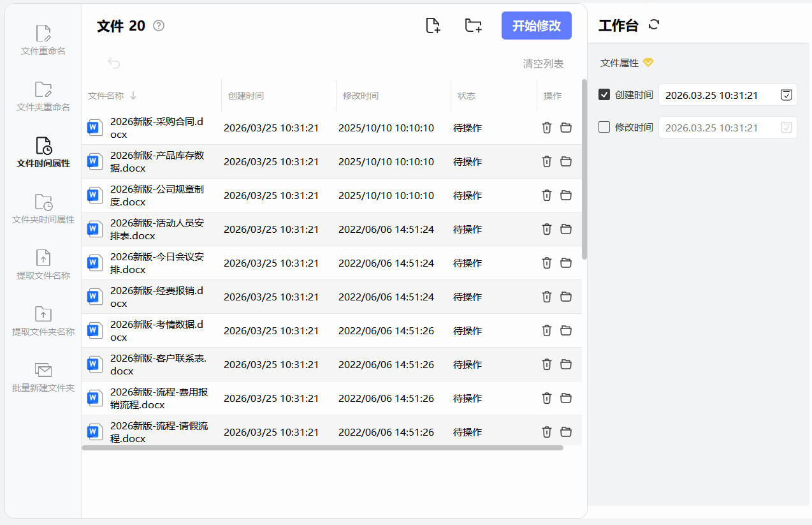Click the Word icon of 采购合同.docx
The width and height of the screenshot is (812, 525).
(x=95, y=128)
